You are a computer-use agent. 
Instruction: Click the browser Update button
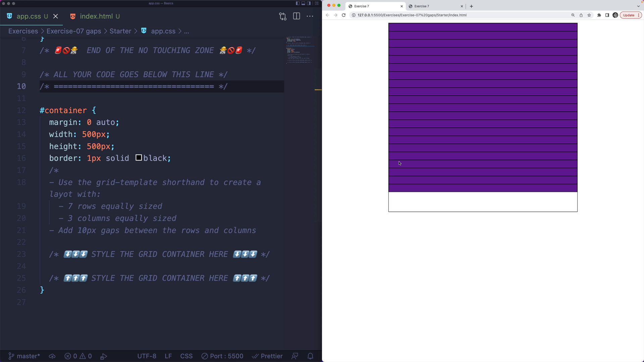[631, 15]
